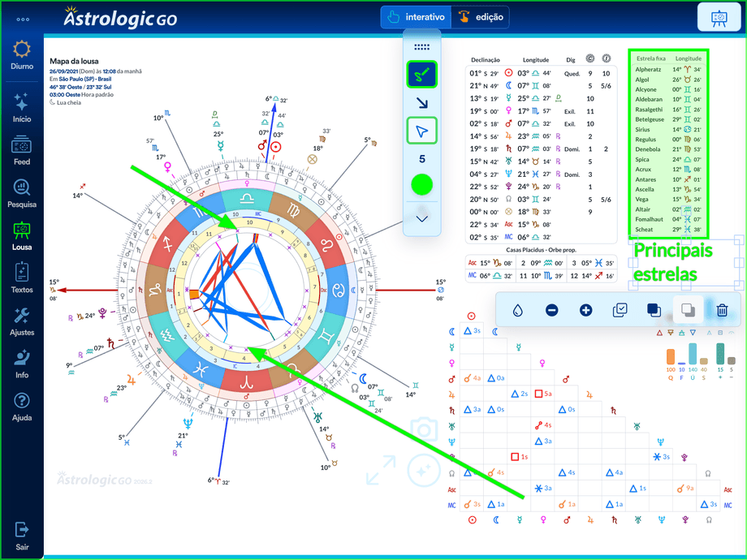Switch to edição mode

(480, 17)
